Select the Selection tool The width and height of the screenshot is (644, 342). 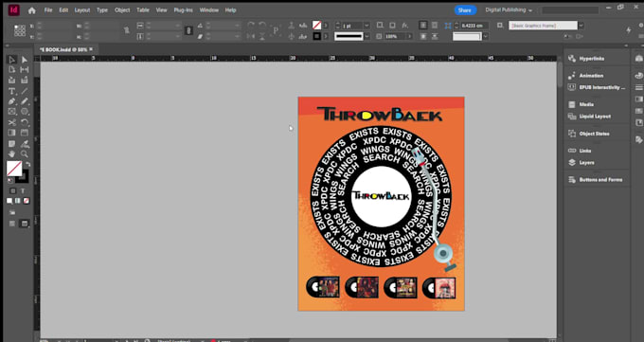click(11, 60)
